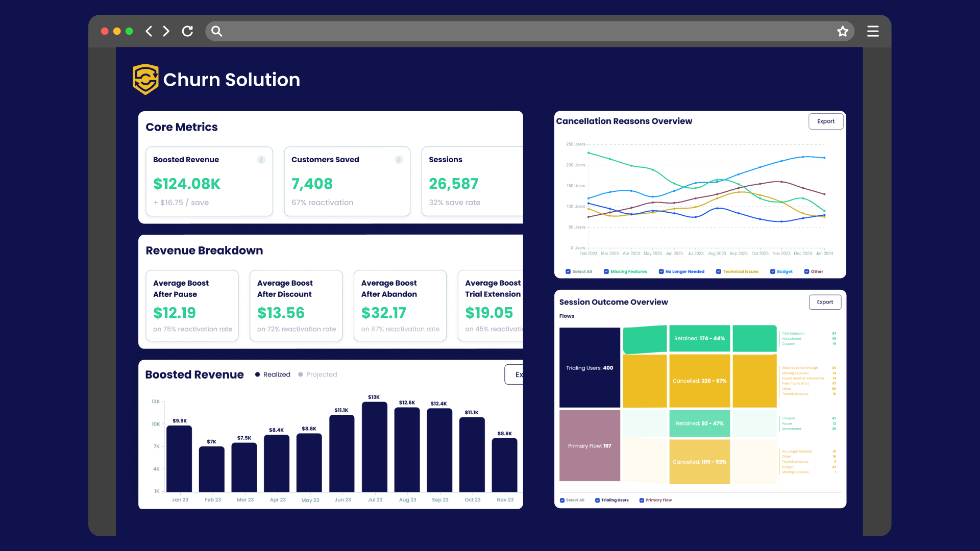980x551 pixels.
Task: Toggle the Primary Flow checkbox
Action: click(642, 500)
